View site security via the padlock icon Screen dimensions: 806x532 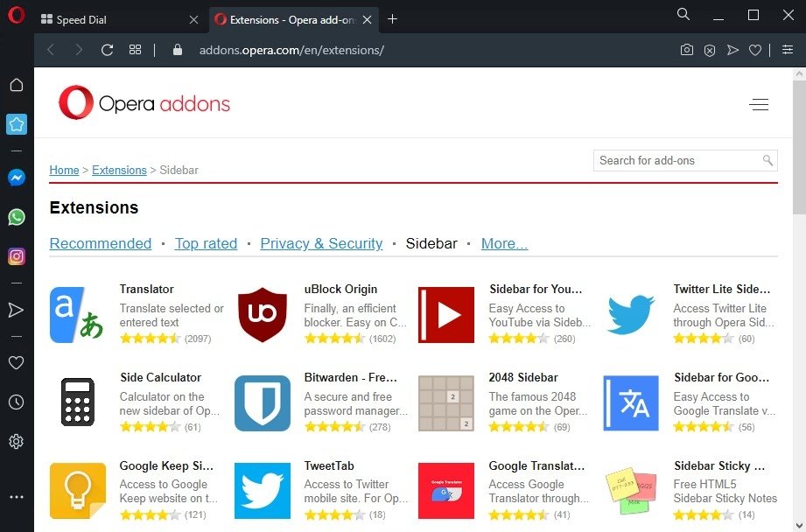(177, 50)
